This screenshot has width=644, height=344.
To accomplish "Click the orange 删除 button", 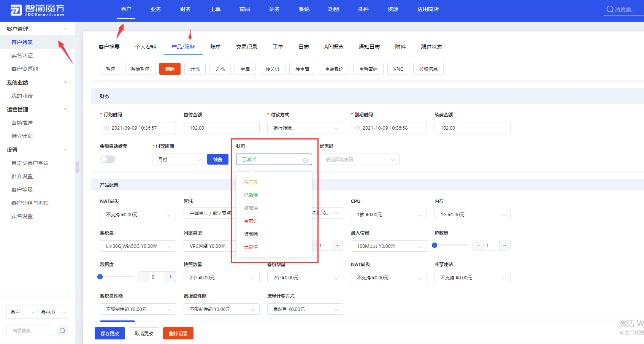I will pos(170,69).
